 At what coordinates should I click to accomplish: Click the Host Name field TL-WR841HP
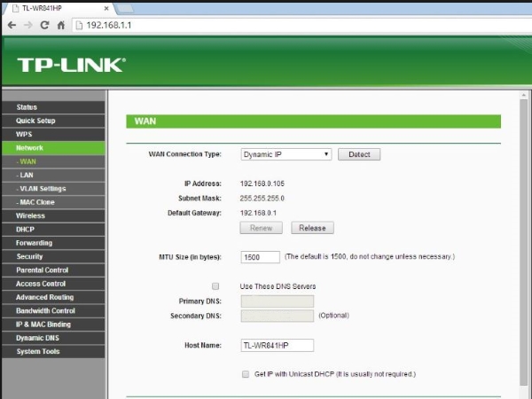pos(278,346)
